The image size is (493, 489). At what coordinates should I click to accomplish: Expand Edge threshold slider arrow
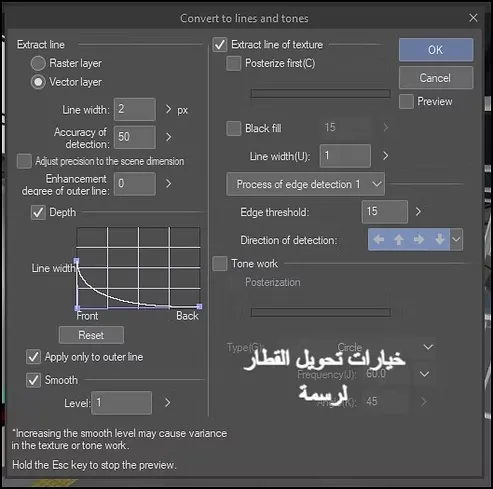tap(418, 211)
